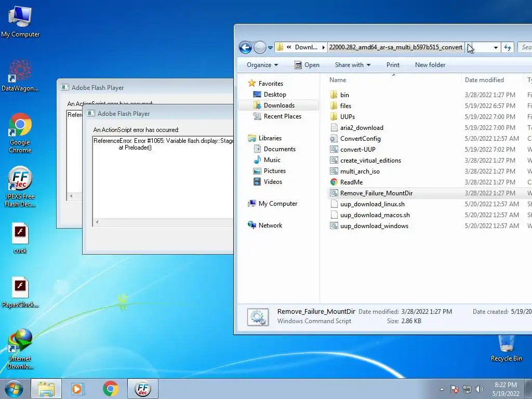
Task: Select the create_virtual_editions script
Action: tap(370, 161)
